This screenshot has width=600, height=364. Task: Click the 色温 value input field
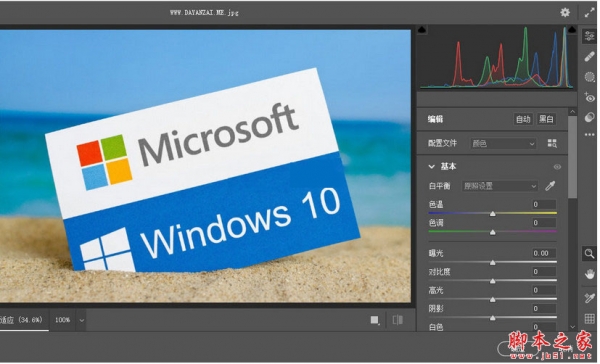point(543,204)
